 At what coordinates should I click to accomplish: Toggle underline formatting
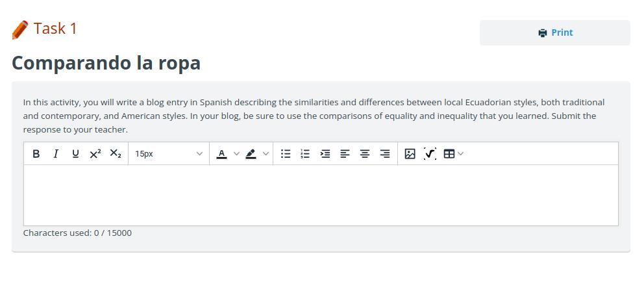coord(75,154)
